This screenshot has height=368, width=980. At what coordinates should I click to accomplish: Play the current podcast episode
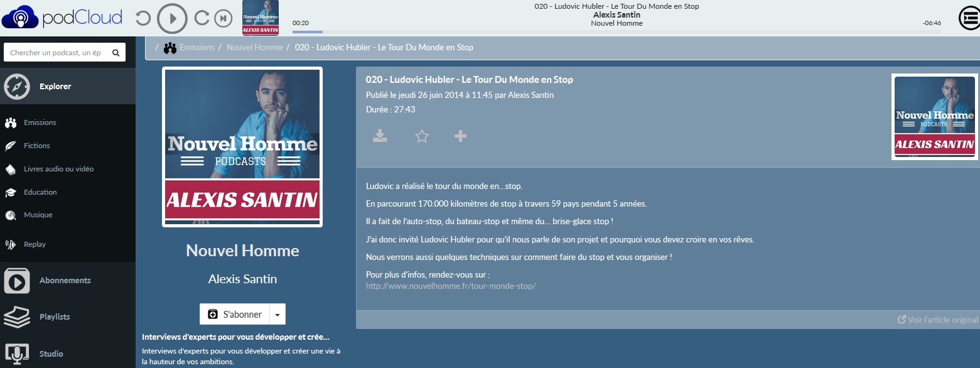pos(172,18)
